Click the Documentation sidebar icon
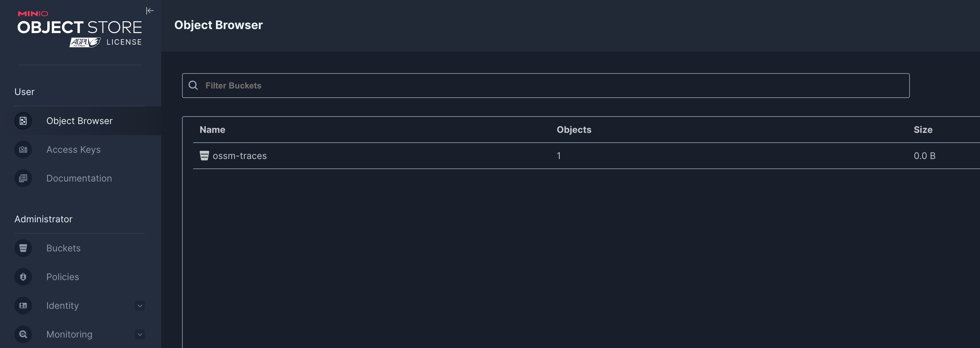 tap(23, 178)
